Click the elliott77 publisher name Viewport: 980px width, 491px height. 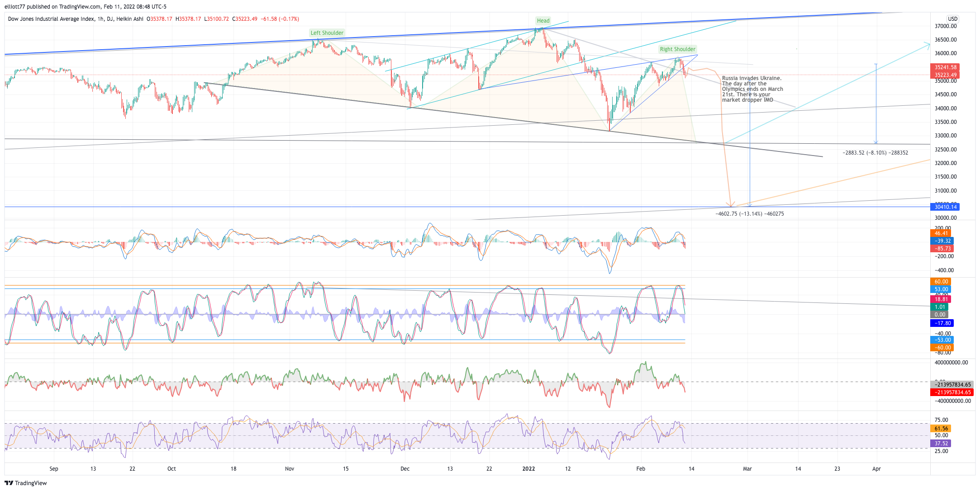pos(14,7)
